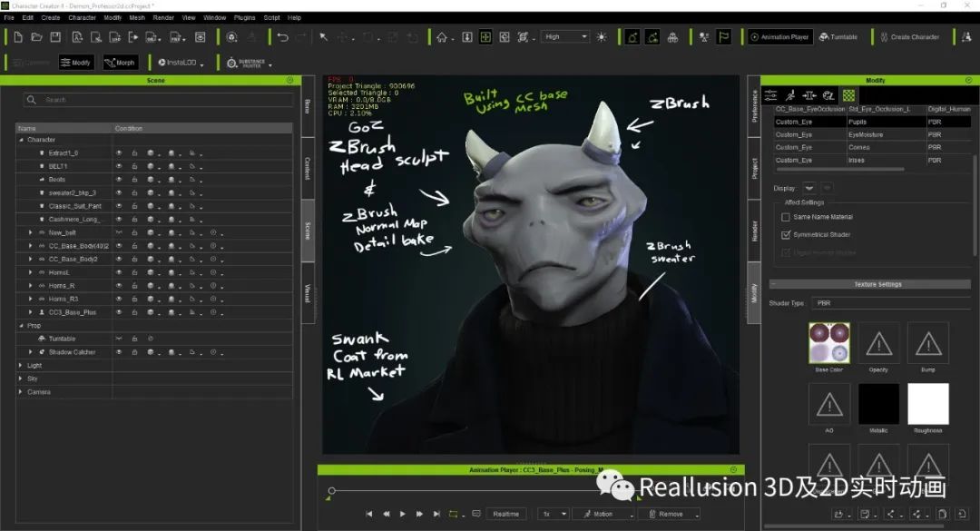Select the checkered Material tab icon in Modify panel
Screen dimensions: 980x531
[848, 95]
